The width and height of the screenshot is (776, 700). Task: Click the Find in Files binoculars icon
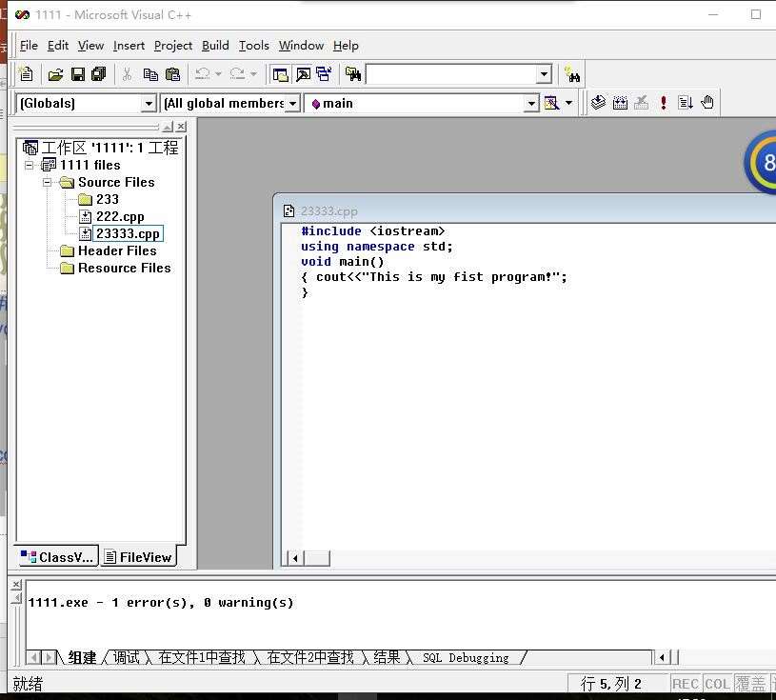353,74
